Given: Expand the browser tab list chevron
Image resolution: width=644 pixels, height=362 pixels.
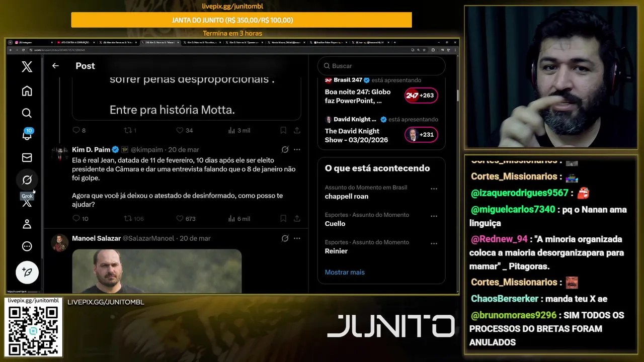Looking at the screenshot, I should [10, 42].
